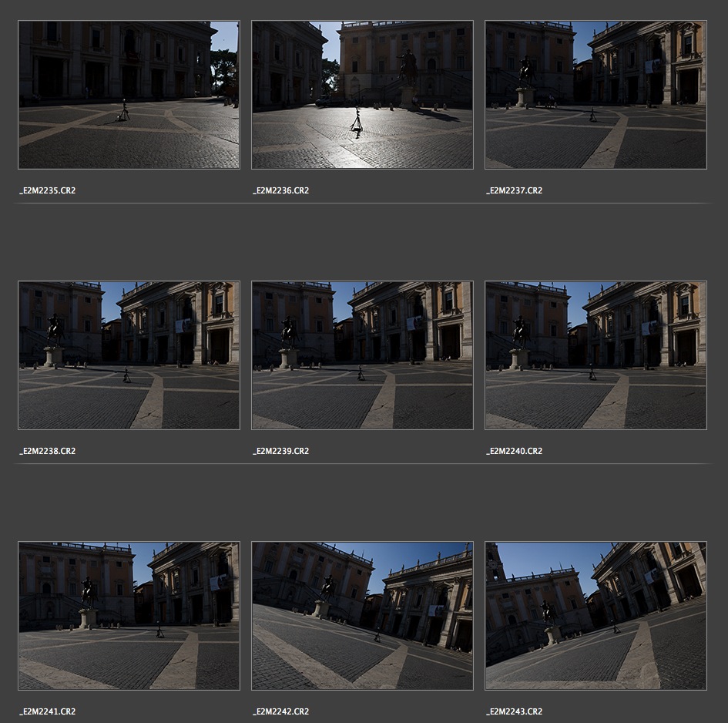
Task: Select the tilted _E2M2242.CR2 thumbnail
Action: 362,616
